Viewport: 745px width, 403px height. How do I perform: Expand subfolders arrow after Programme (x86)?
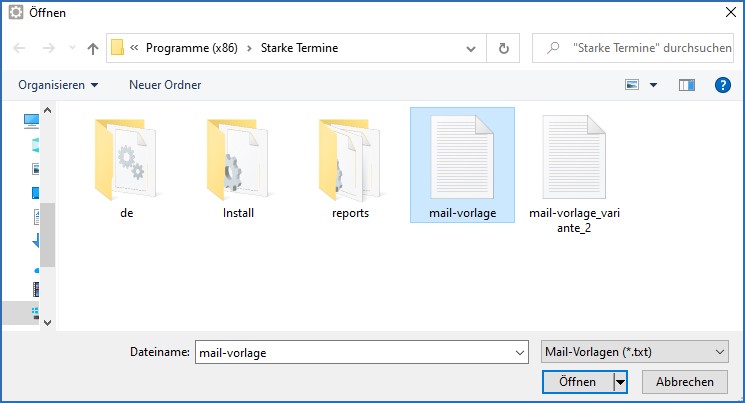point(249,48)
